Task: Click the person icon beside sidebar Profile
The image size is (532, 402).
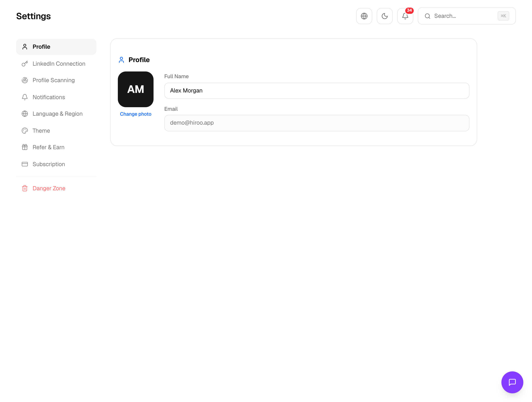Action: (25, 47)
